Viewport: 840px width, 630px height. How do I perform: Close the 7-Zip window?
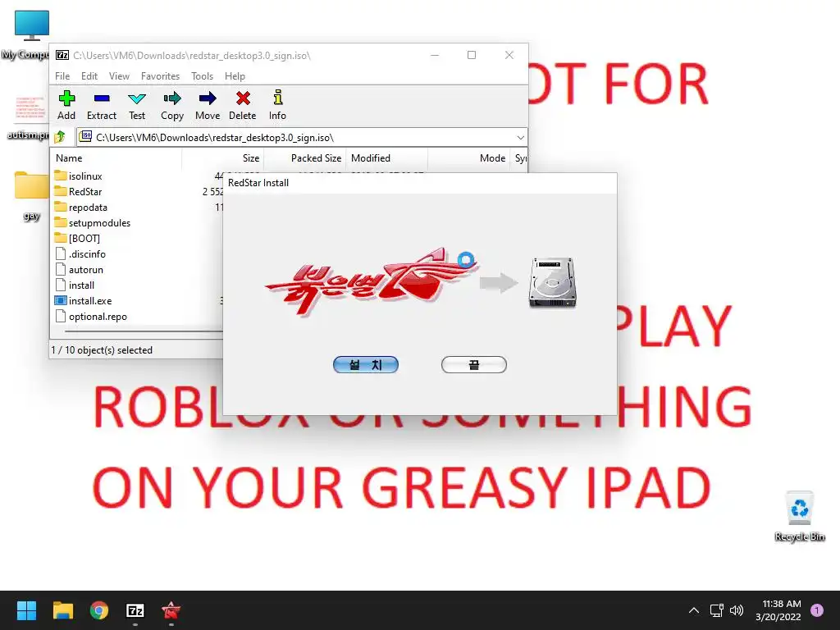[x=509, y=55]
